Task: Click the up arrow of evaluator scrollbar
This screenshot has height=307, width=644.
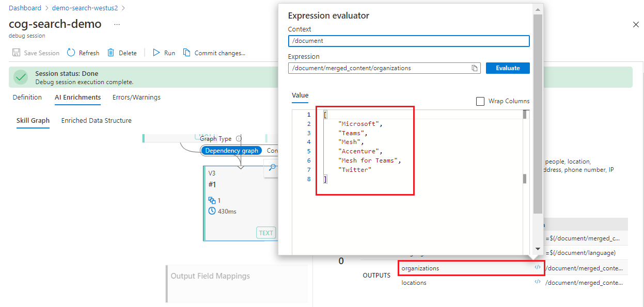Action: (x=538, y=9)
